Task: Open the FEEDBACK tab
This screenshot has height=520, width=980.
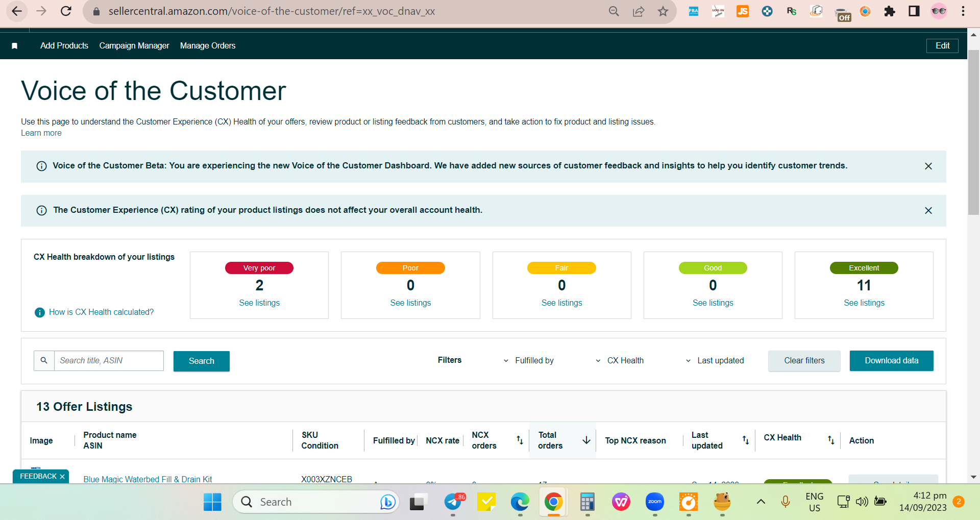Action: tap(38, 476)
